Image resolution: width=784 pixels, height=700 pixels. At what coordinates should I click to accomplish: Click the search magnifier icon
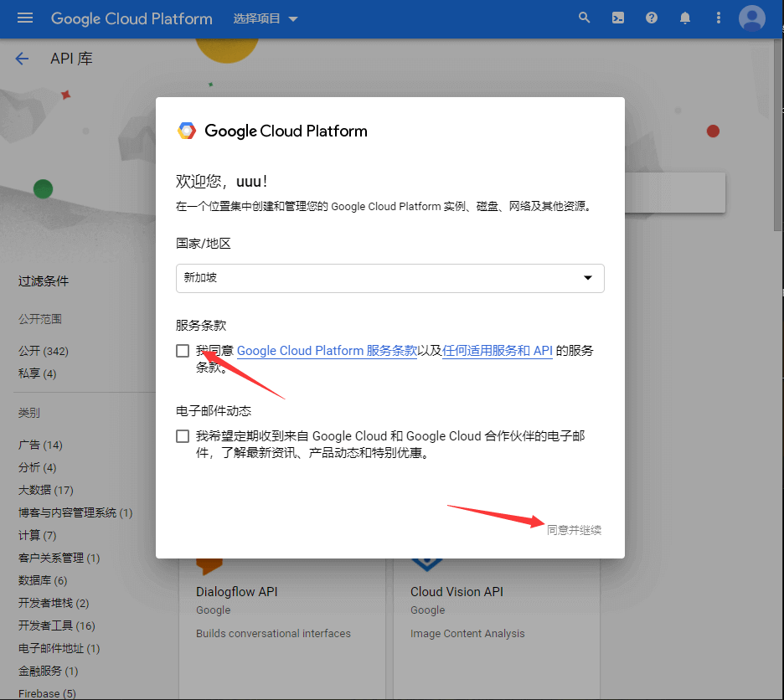pos(585,18)
